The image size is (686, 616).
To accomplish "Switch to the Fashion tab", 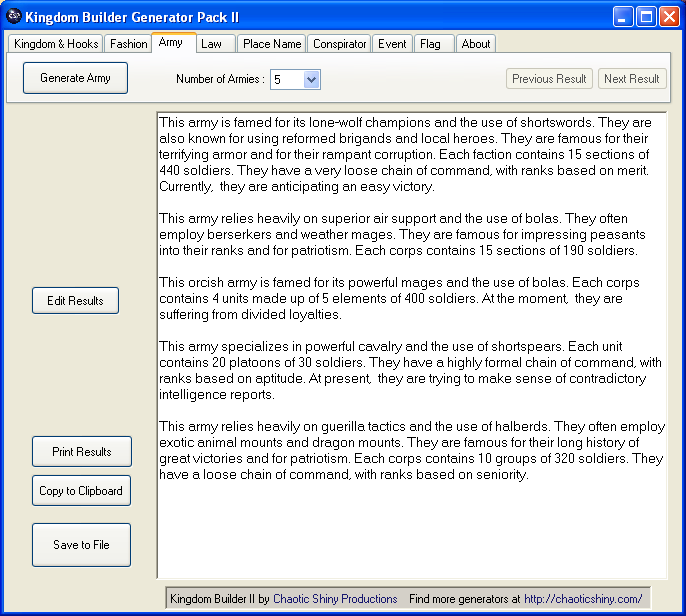I will pos(128,44).
